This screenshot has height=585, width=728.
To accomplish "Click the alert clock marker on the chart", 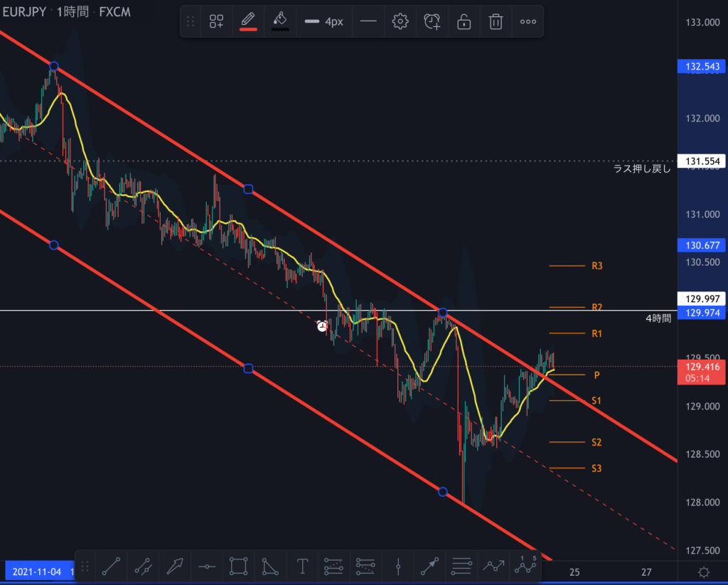I will coord(322,326).
